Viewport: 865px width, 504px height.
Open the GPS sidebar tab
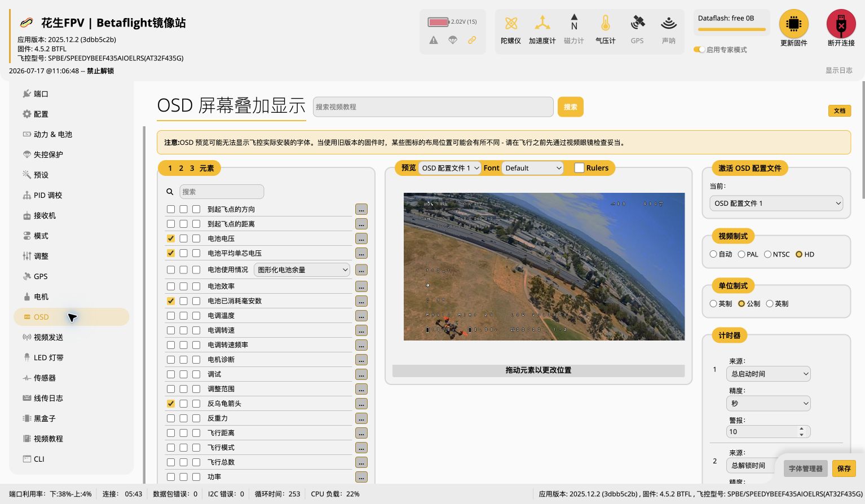pos(72,276)
